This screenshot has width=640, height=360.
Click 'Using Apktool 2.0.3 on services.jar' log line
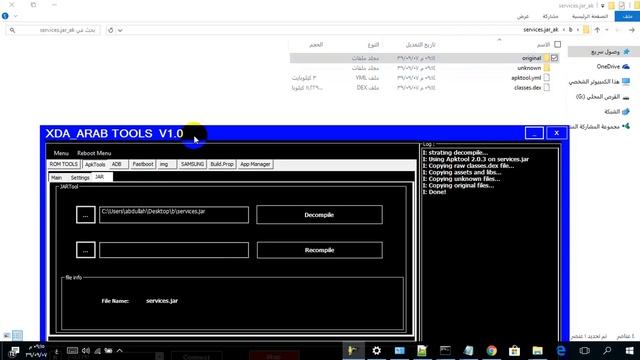coord(476,159)
